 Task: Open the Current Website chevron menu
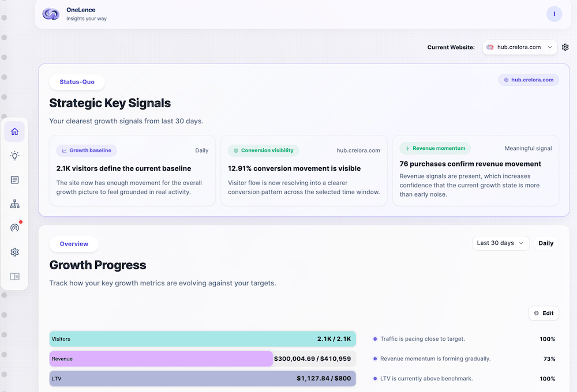550,47
